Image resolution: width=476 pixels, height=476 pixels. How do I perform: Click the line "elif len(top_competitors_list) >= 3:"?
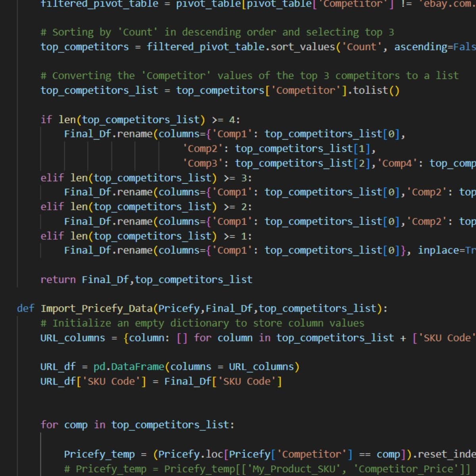point(146,178)
